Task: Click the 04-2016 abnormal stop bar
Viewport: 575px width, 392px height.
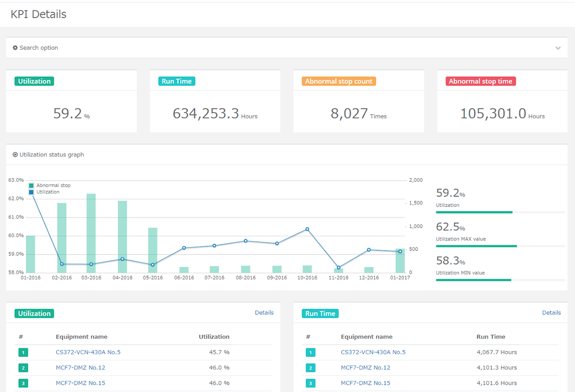Action: click(122, 237)
